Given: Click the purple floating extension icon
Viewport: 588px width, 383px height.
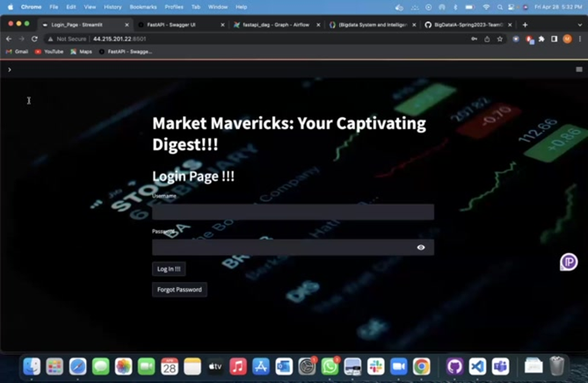Looking at the screenshot, I should pos(569,262).
